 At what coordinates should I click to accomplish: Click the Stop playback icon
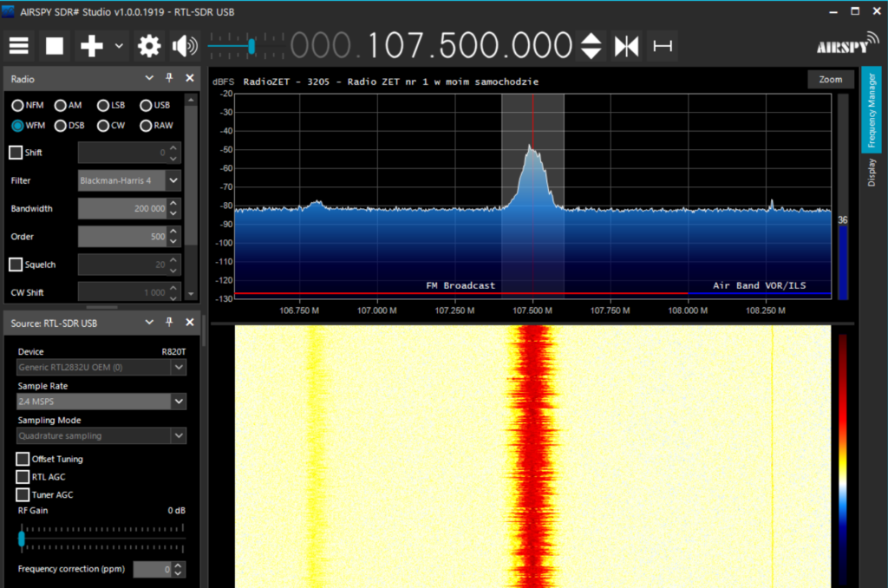coord(54,45)
